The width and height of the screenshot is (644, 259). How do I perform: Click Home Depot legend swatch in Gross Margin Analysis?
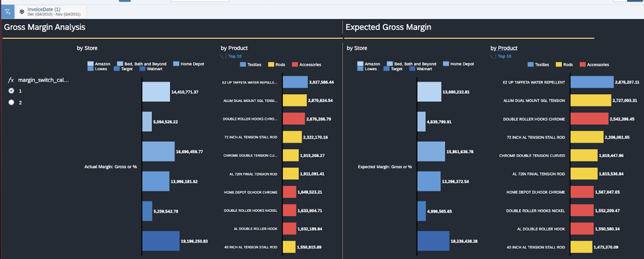click(176, 64)
